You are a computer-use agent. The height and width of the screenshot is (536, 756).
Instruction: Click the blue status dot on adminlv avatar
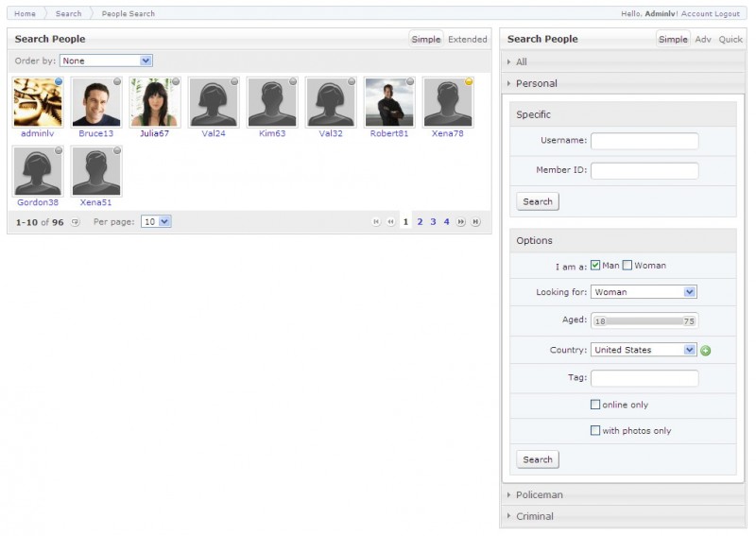[x=59, y=81]
